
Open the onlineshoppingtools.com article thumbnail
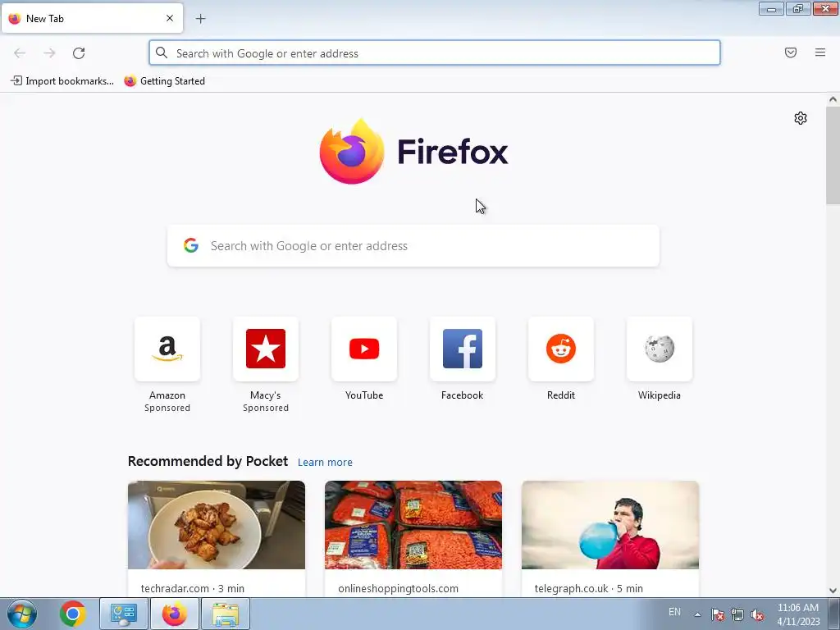[413, 525]
